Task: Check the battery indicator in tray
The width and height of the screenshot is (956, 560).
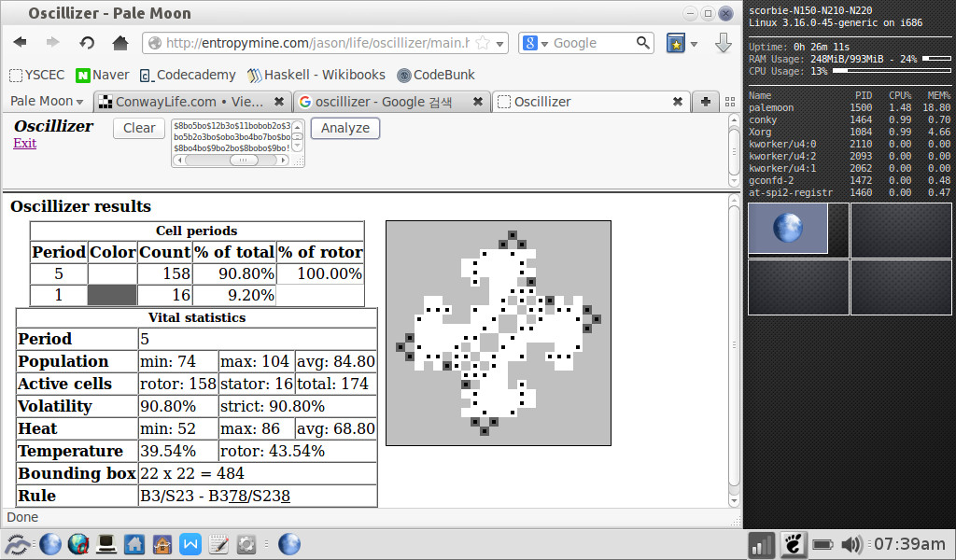Action: point(822,544)
